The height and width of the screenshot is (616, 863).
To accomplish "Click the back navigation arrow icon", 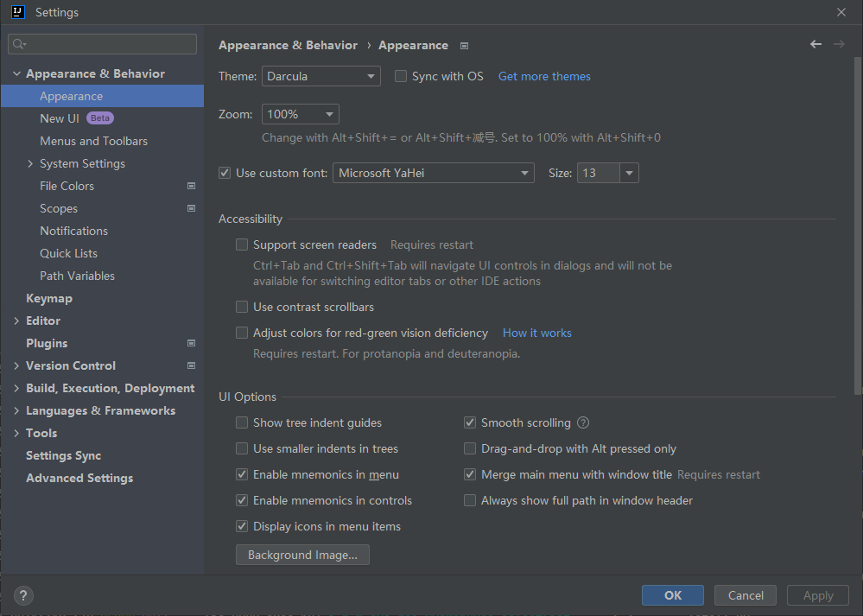I will click(815, 44).
